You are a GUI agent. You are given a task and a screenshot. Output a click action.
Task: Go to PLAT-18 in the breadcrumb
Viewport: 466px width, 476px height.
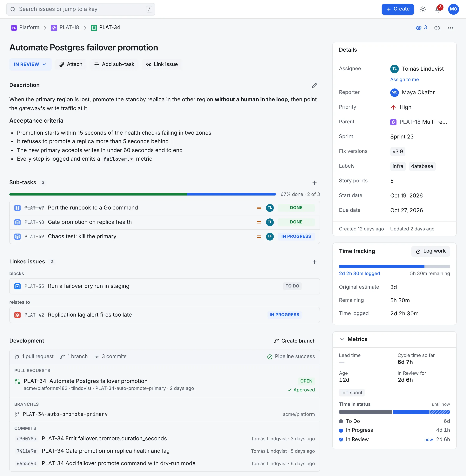(69, 27)
